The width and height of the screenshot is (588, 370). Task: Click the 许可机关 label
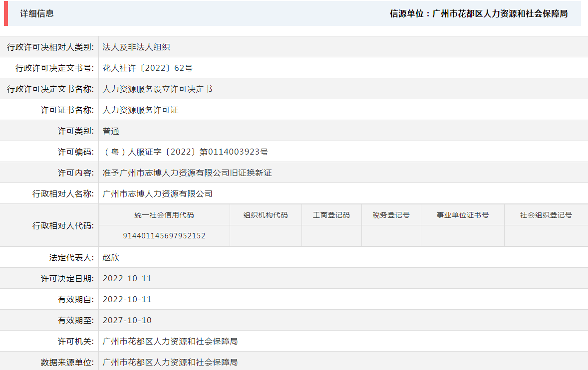[x=75, y=342]
